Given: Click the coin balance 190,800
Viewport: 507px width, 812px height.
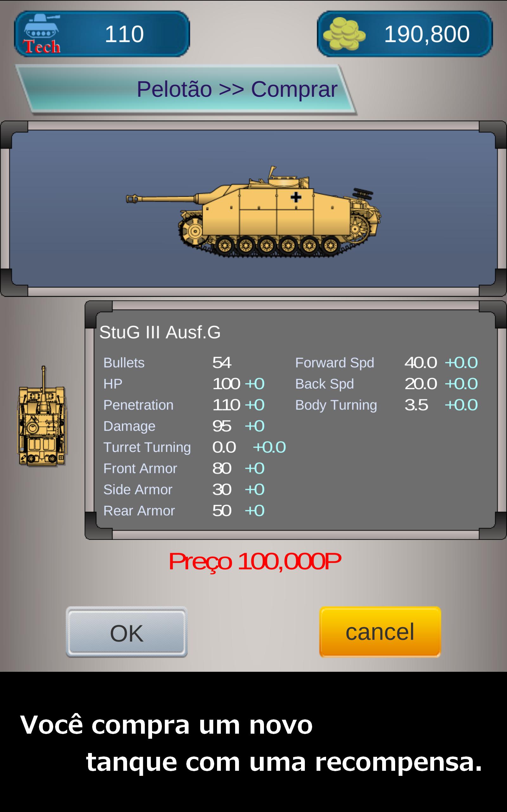Looking at the screenshot, I should pyautogui.click(x=427, y=34).
